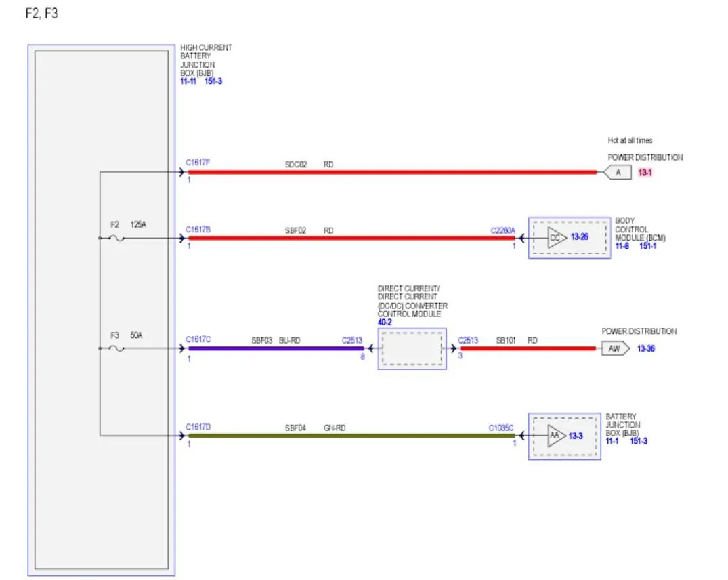The image size is (728, 580).
Task: Open the 40-2 converter module reference
Action: [x=385, y=322]
